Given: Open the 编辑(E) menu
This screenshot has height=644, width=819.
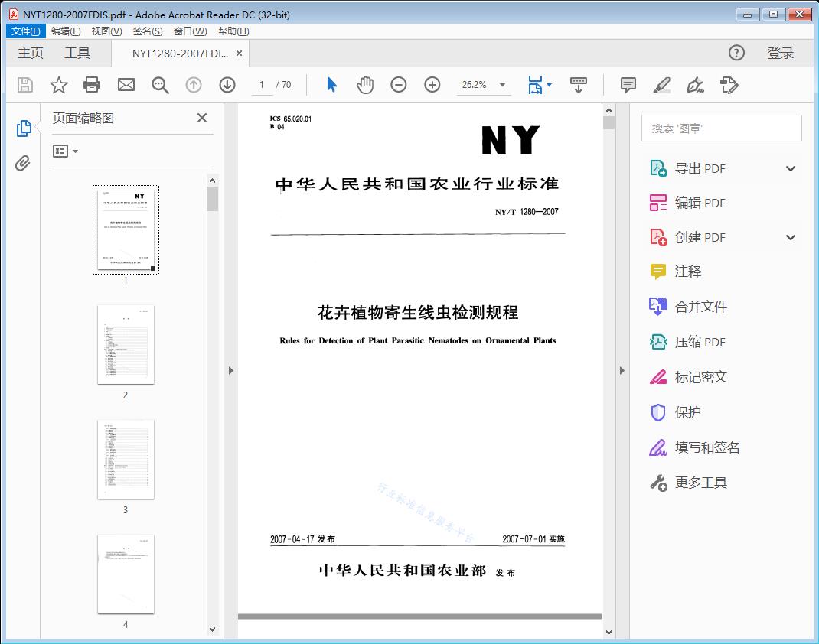Looking at the screenshot, I should click(x=66, y=31).
